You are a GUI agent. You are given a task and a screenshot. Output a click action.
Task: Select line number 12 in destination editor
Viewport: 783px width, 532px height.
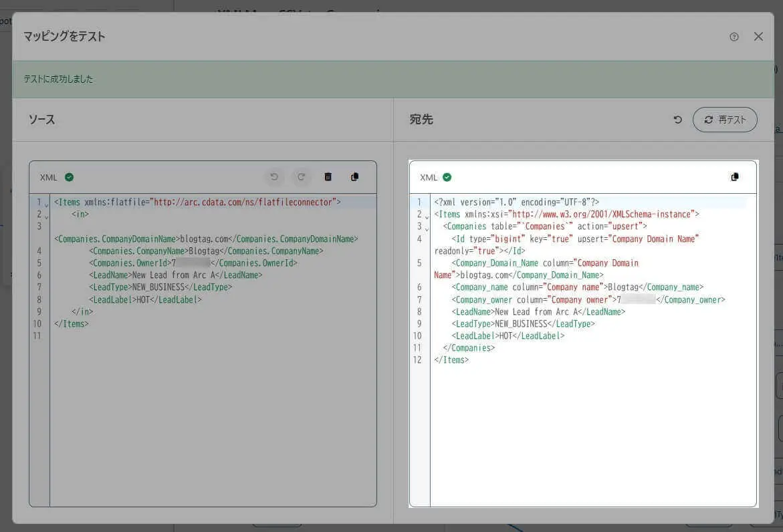(417, 360)
